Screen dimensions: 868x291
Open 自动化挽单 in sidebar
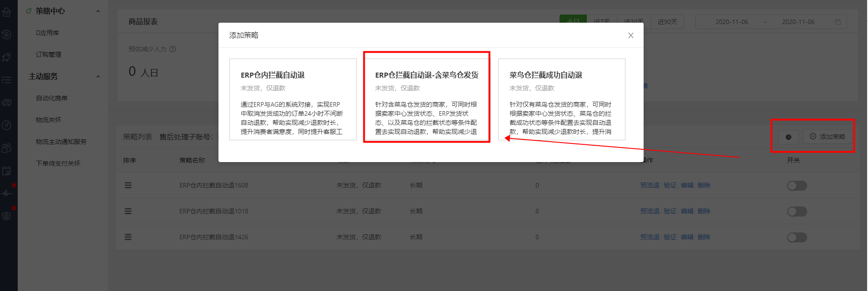pos(52,98)
